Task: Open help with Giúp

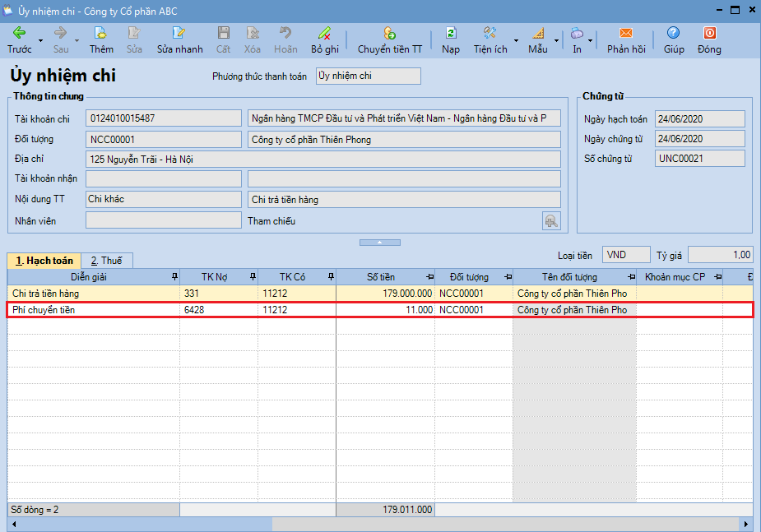Action: pos(674,39)
